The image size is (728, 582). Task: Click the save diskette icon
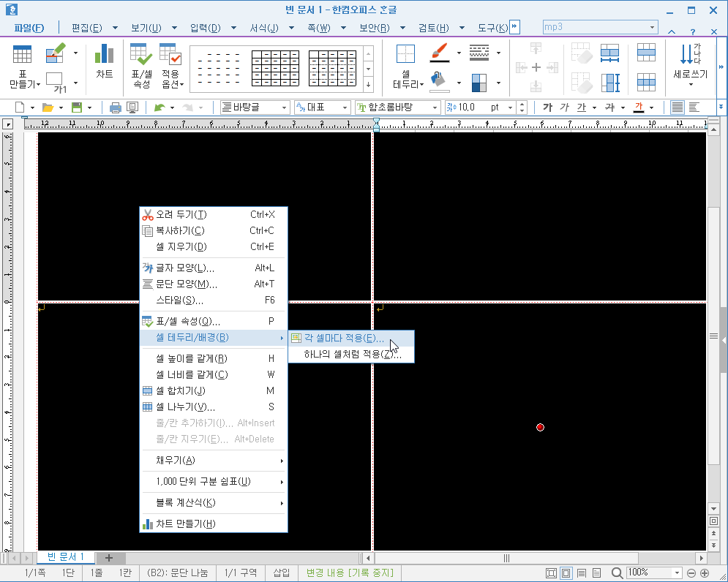[77, 107]
